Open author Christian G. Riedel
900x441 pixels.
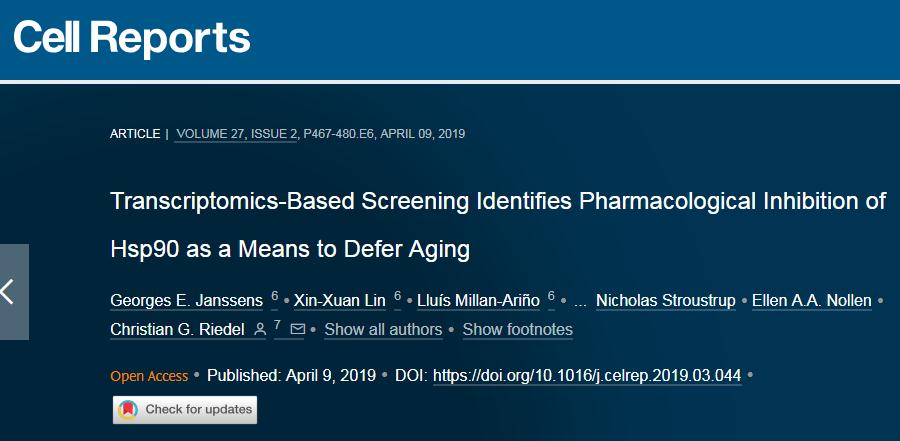(x=177, y=330)
